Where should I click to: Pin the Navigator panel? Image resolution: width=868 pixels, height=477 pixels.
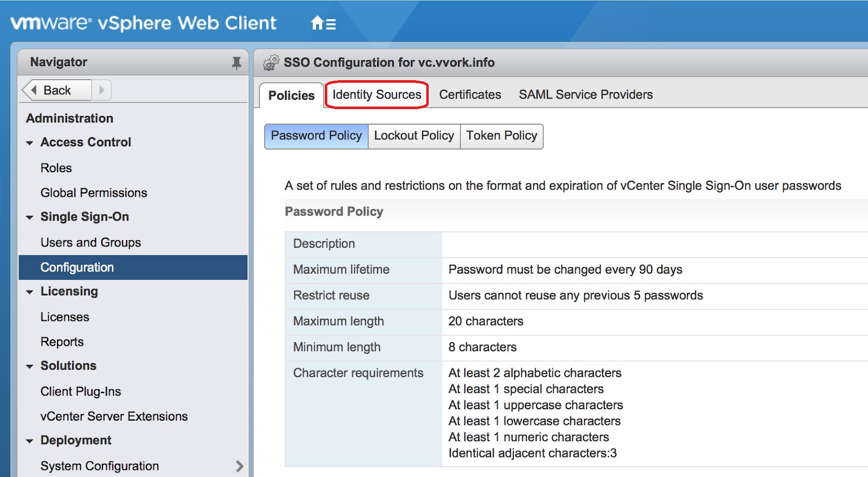click(237, 63)
